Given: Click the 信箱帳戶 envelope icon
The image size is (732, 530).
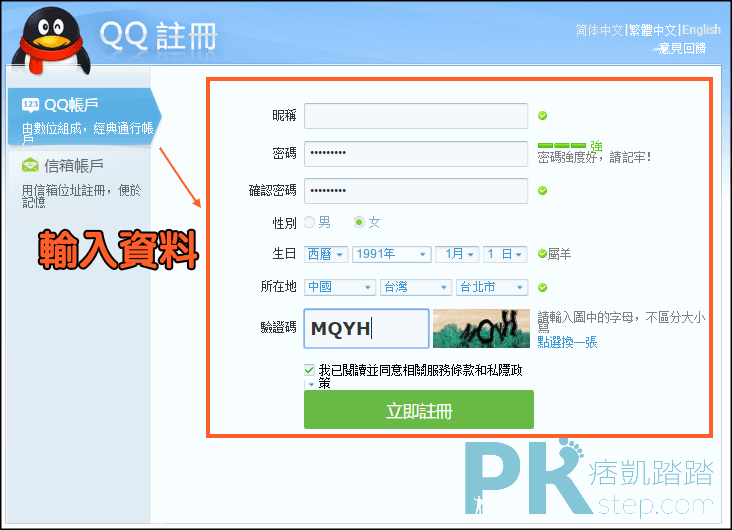Looking at the screenshot, I should pyautogui.click(x=30, y=165).
